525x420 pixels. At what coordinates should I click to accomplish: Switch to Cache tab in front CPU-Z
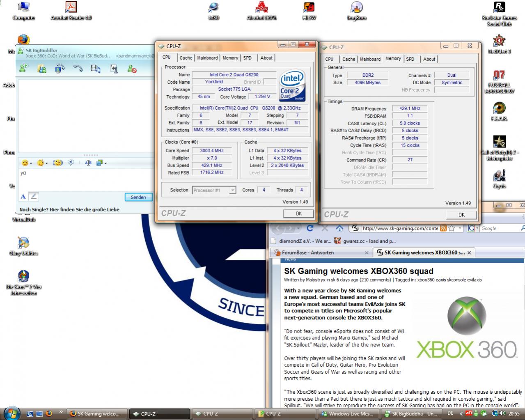(x=186, y=58)
